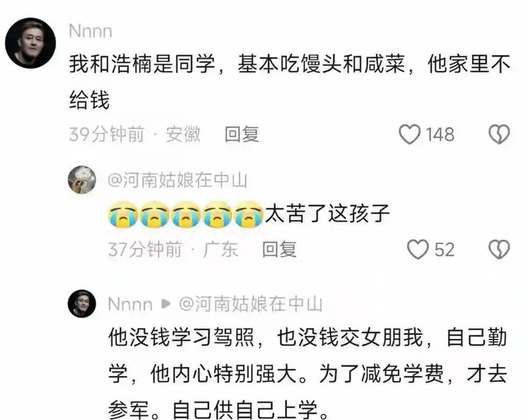This screenshot has height=420, width=529.
Task: Open username @河南姑娘在中山 on second comment
Action: (178, 180)
